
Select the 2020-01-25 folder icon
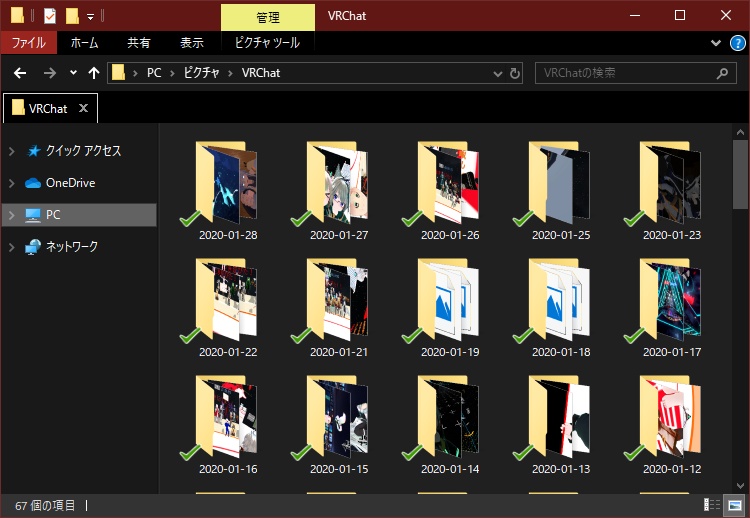click(x=559, y=183)
